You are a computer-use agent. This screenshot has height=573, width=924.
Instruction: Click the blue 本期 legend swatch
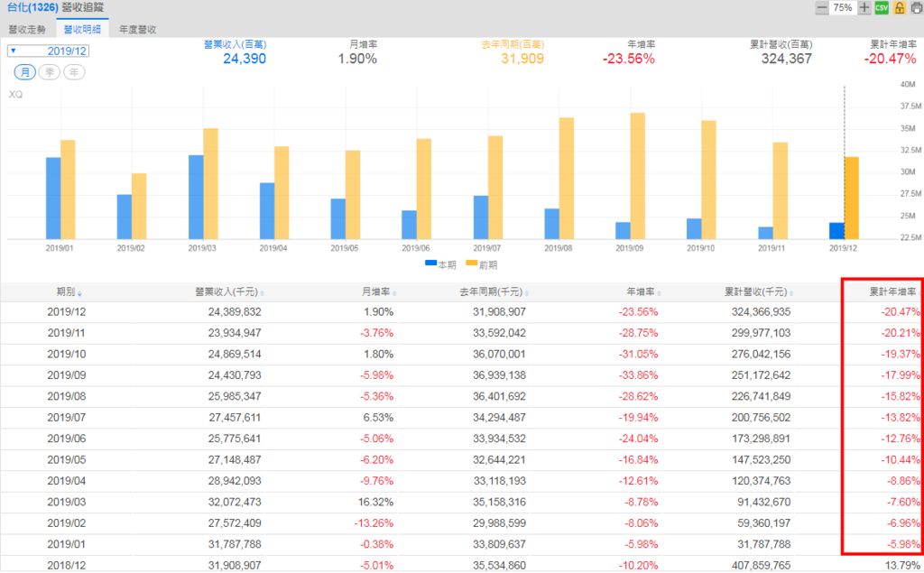tap(430, 263)
